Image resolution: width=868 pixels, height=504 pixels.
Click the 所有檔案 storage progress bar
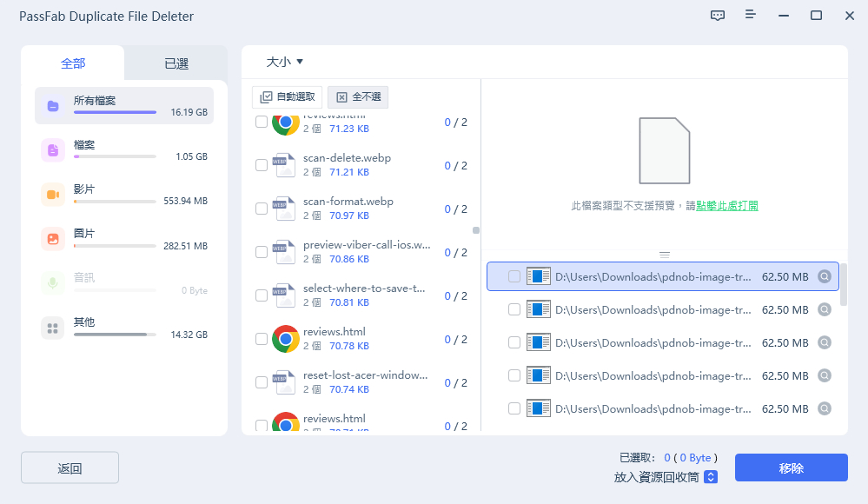(115, 113)
